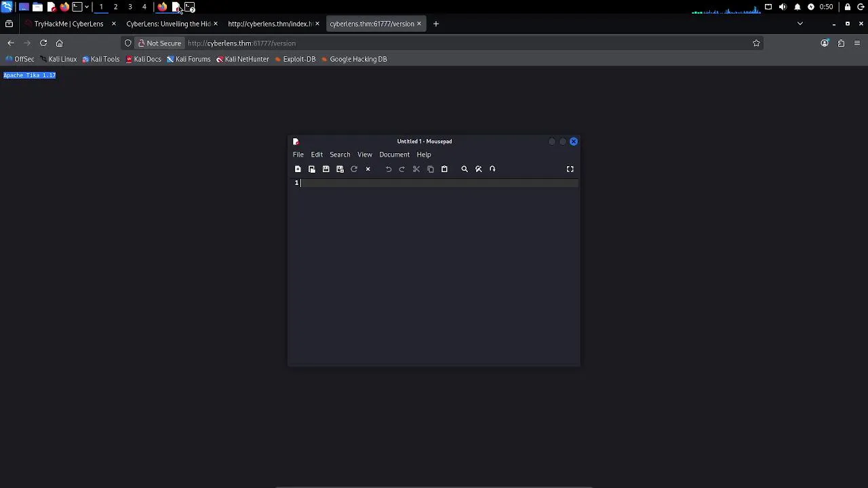Toggle Mousepad fullscreen mode

coord(570,169)
